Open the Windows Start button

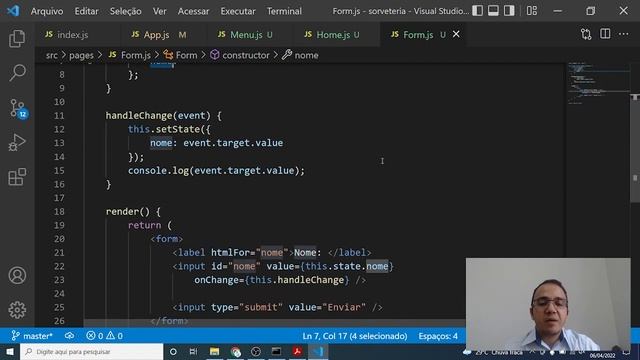click(9, 351)
